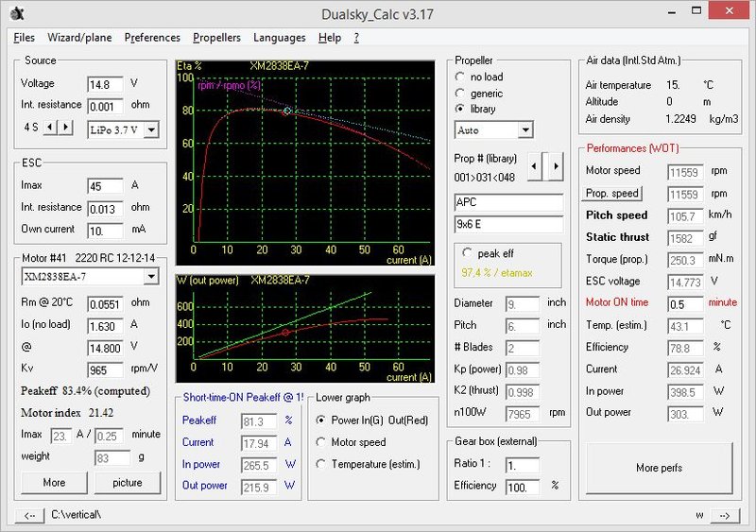
Task: Expand the XM2838EA-7 motor selection dropdown
Action: point(150,276)
